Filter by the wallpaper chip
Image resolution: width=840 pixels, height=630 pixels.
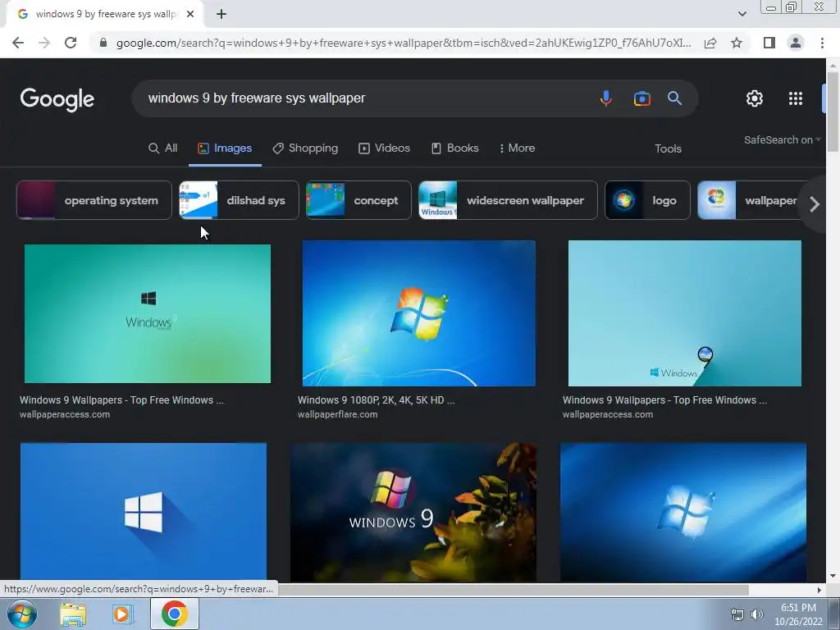click(750, 200)
